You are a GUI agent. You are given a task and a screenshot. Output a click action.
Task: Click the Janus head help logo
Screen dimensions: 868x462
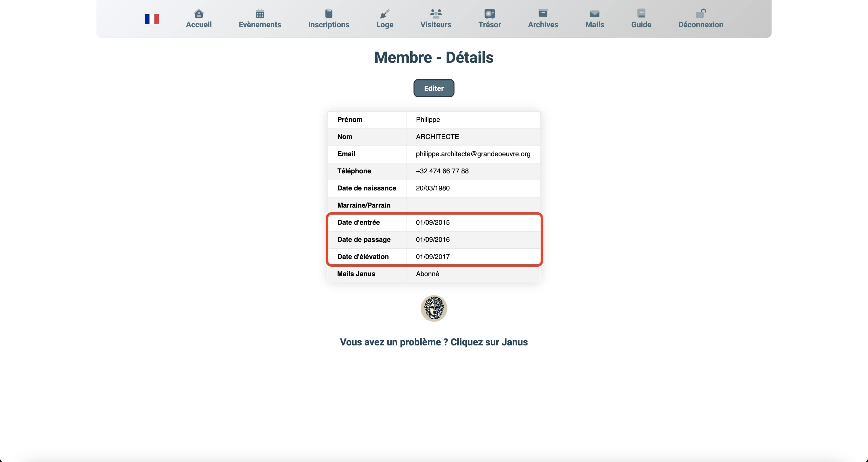point(434,308)
